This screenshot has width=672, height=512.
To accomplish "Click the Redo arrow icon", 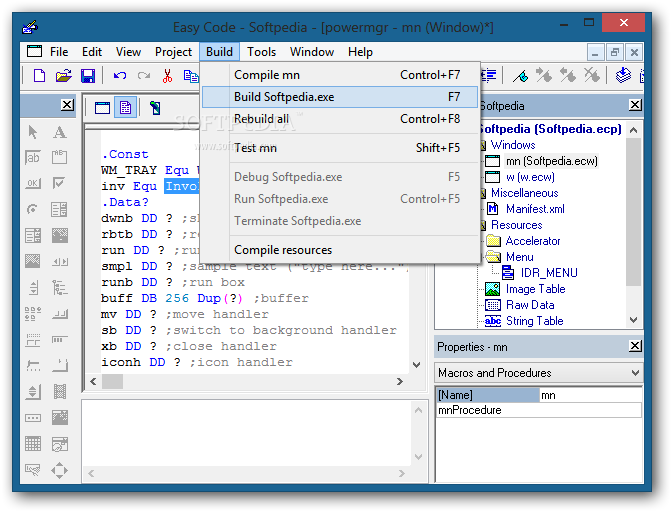I will (x=144, y=76).
